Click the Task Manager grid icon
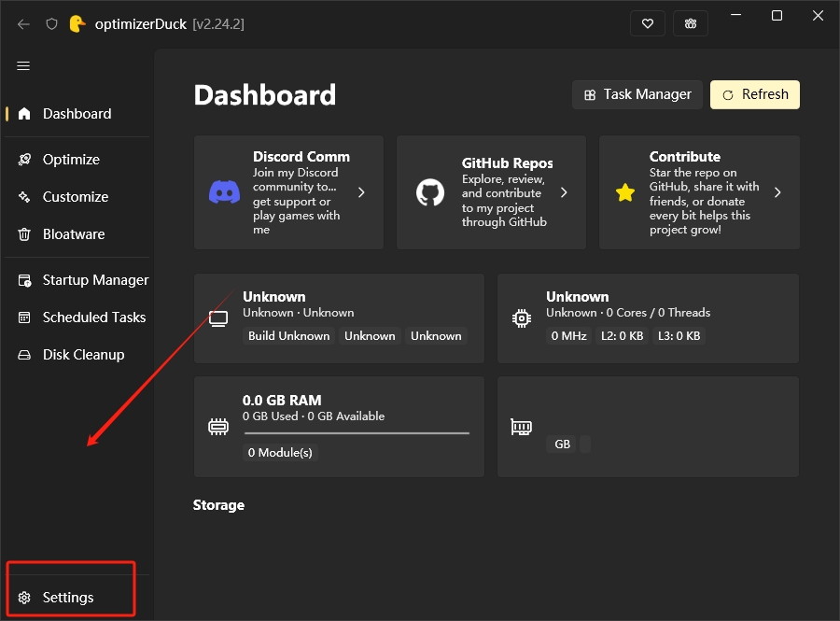840x621 pixels. (x=590, y=95)
